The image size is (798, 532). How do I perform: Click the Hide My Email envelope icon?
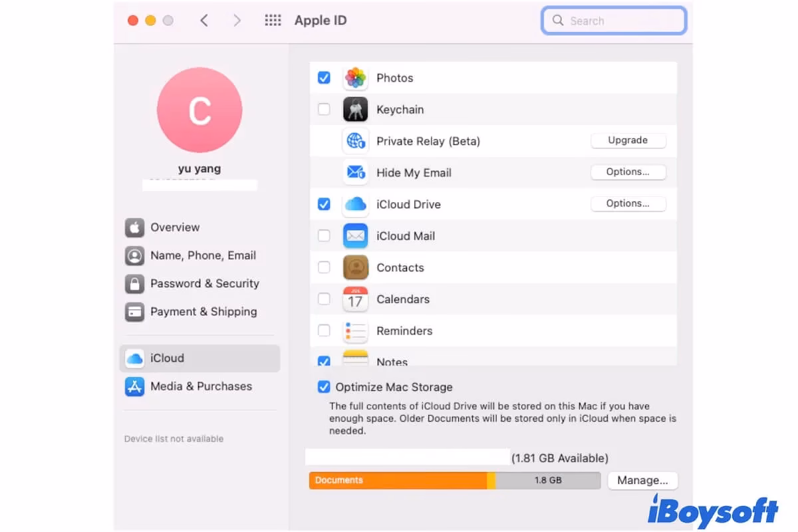[x=355, y=172]
